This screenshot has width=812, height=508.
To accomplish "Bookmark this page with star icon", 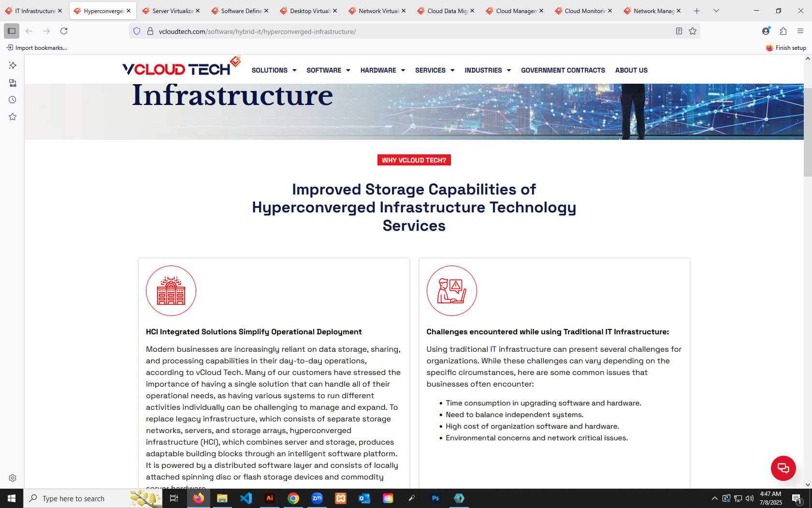I will tap(693, 31).
